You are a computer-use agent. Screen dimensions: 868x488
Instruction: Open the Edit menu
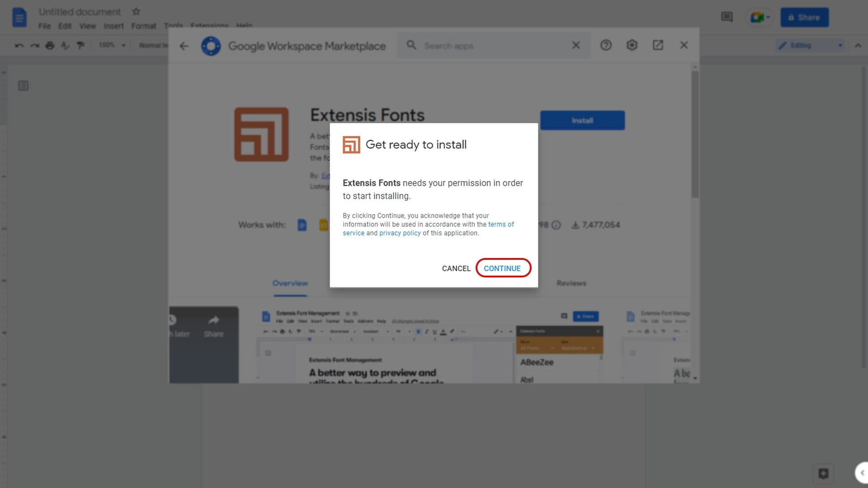(65, 26)
